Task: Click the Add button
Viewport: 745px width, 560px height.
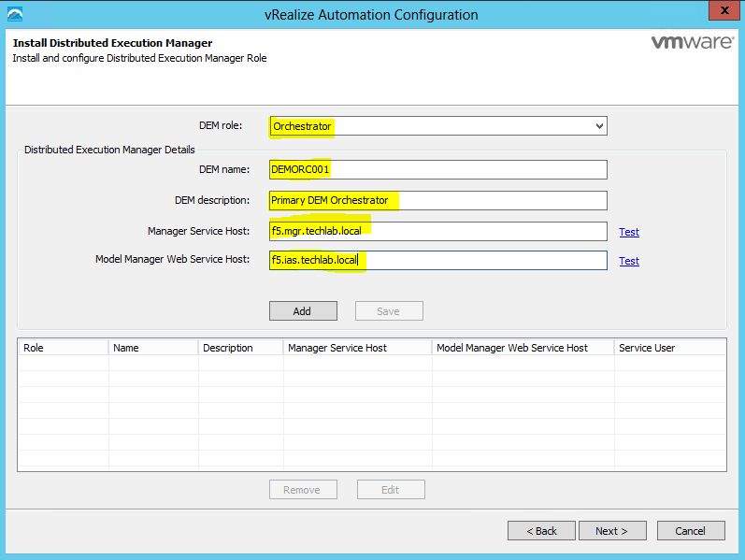Action: click(303, 311)
